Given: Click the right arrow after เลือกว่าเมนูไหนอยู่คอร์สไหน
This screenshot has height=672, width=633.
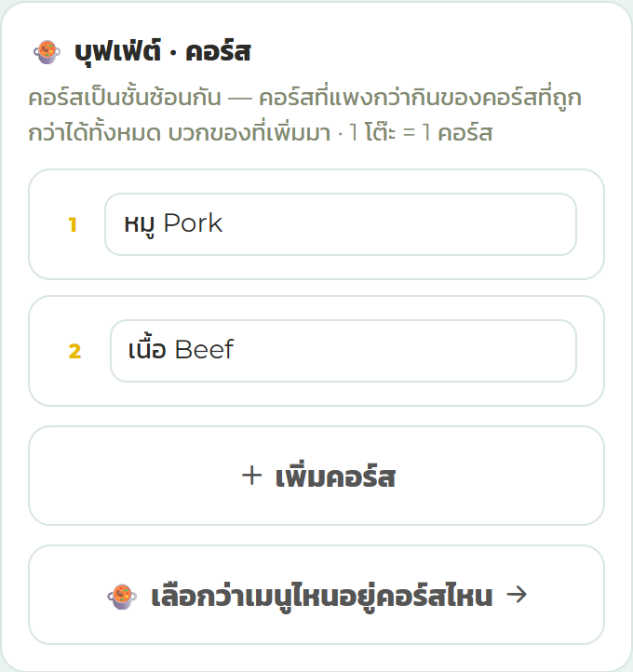Looking at the screenshot, I should (517, 595).
